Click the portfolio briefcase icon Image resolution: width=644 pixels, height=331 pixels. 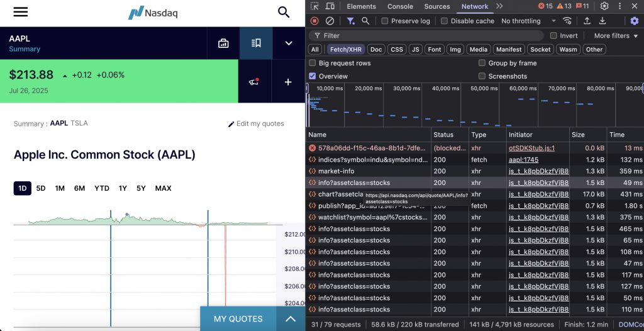223,43
